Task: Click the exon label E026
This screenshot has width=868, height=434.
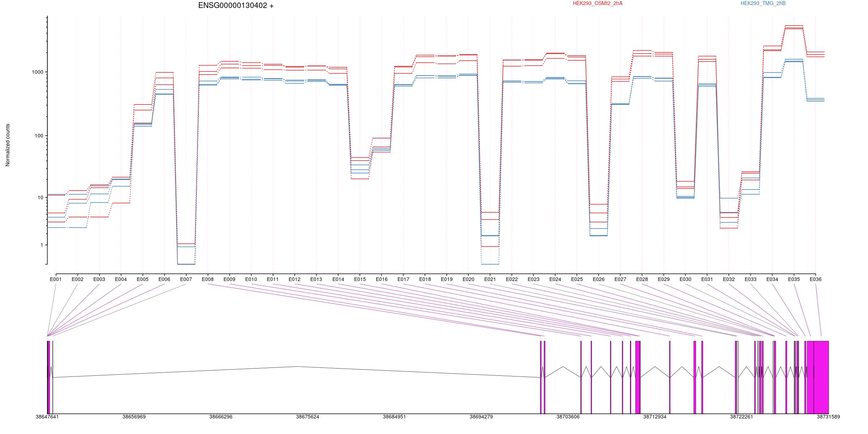Action: click(x=599, y=279)
